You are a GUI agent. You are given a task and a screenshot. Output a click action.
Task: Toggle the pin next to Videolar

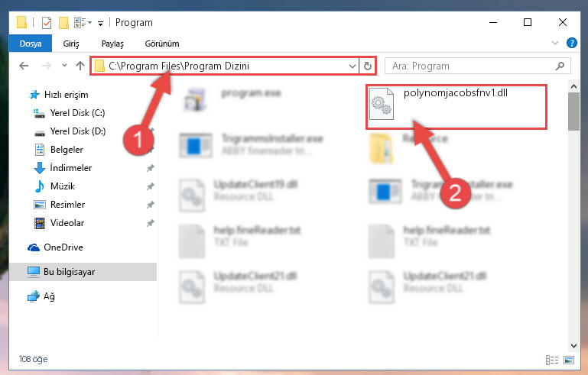tap(150, 223)
